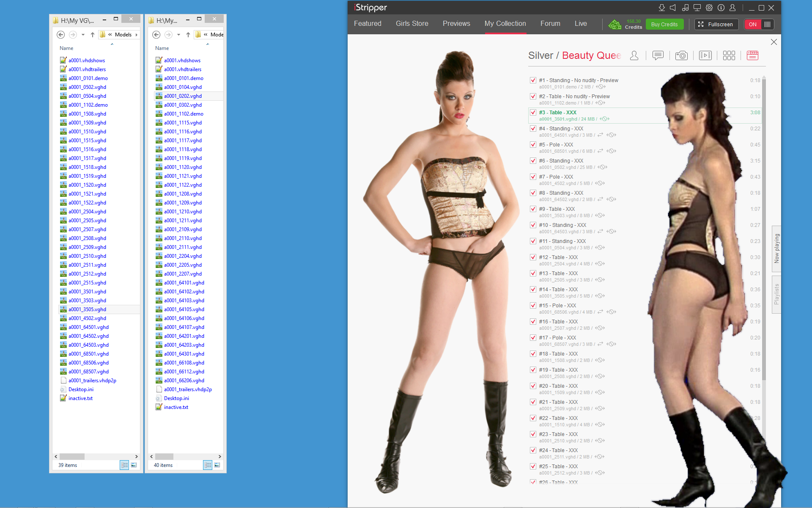Toggle the ON/OFF power switch
Image resolution: width=812 pixels, height=508 pixels.
coord(759,24)
